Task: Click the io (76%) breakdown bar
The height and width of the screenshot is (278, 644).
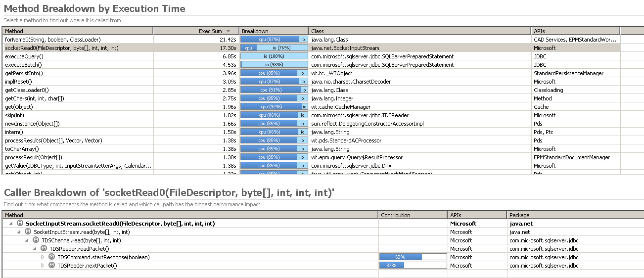Action: 274,48
